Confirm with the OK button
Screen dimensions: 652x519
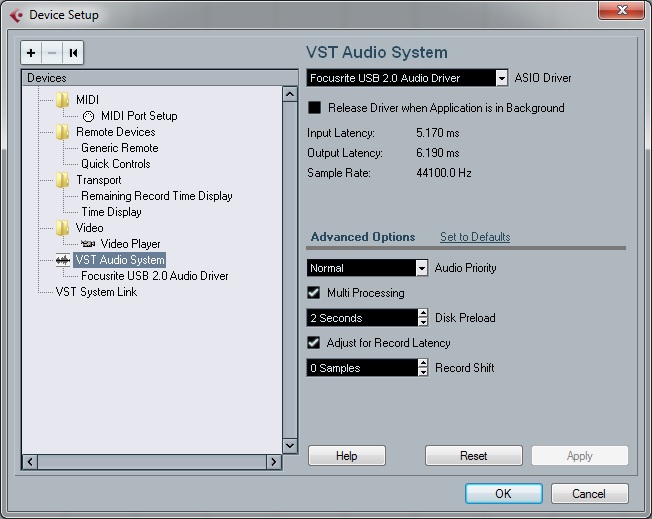(504, 494)
